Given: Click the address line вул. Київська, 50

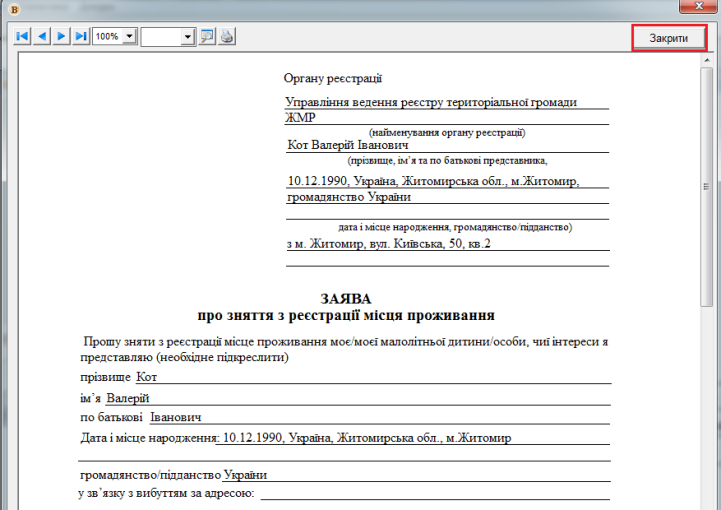Looking at the screenshot, I should point(390,244).
